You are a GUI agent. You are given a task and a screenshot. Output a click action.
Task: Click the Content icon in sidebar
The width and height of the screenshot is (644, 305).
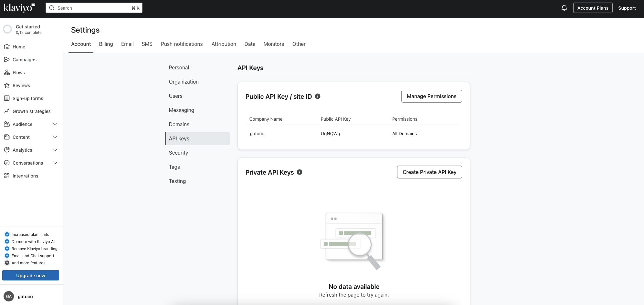7,137
